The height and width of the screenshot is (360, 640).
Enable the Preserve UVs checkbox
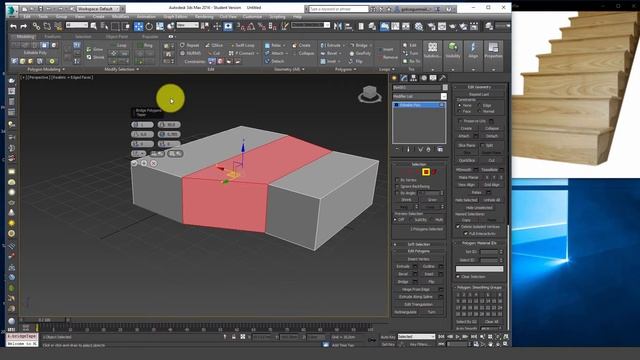tap(460, 121)
